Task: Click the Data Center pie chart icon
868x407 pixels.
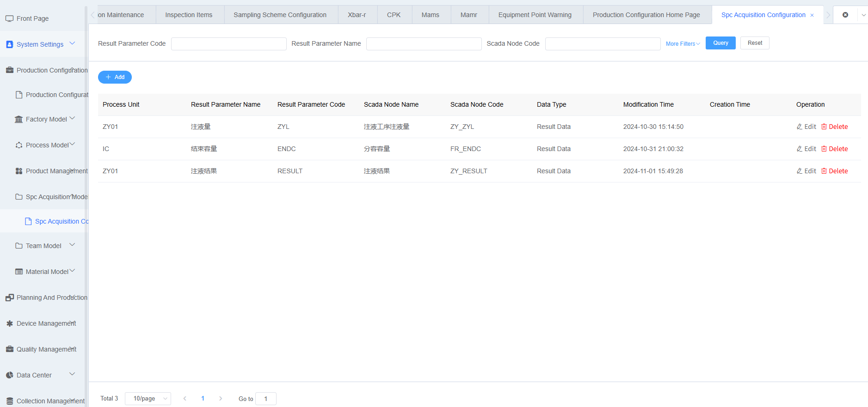Action: tap(9, 375)
